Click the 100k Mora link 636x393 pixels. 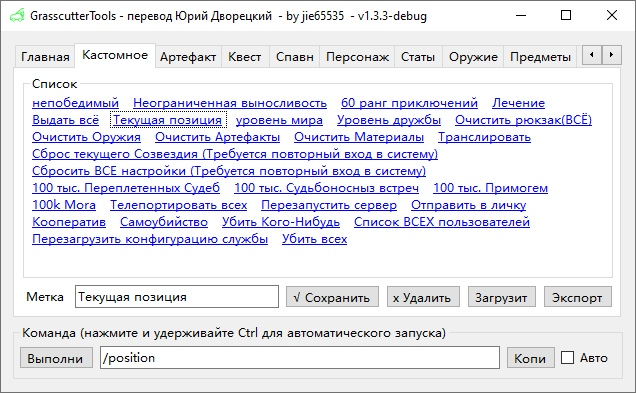64,205
